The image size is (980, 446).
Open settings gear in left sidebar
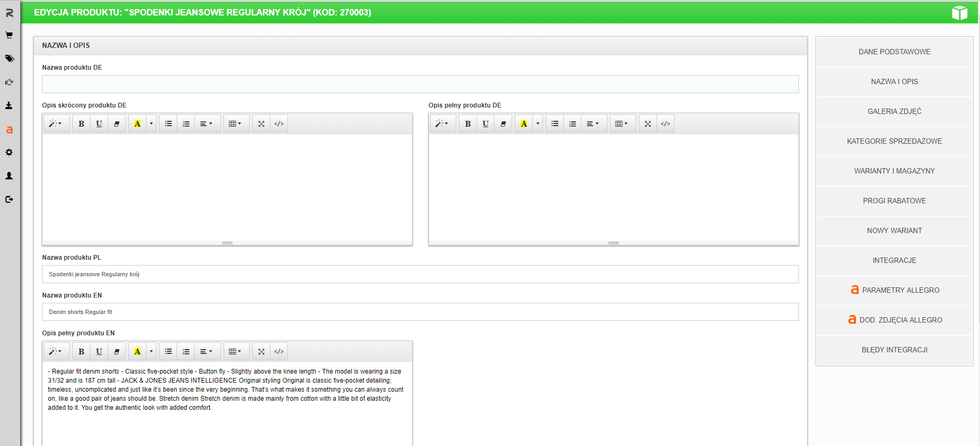pos(9,152)
